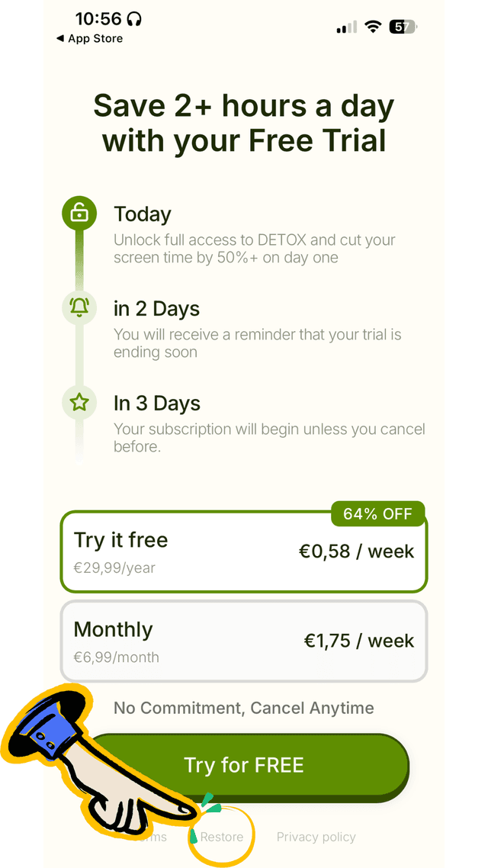Open the Privacy policy link
The height and width of the screenshot is (868, 488).
coord(316,837)
